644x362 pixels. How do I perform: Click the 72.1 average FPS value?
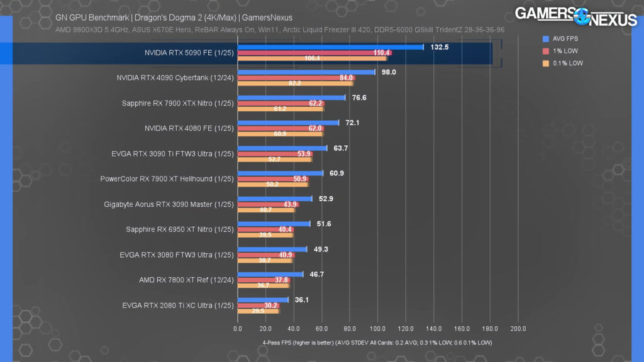pos(352,123)
